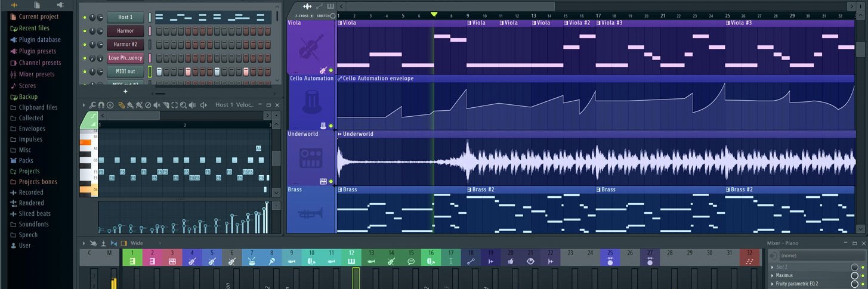Screen dimensions: 868x289
Task: Mute the Harmor #2 channel via green LED
Action: point(84,45)
